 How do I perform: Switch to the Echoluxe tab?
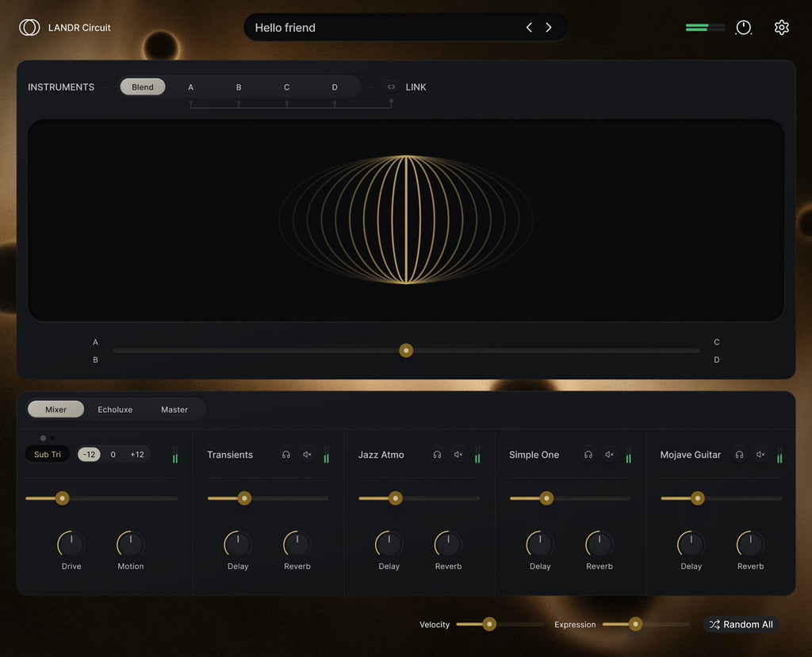(x=115, y=409)
